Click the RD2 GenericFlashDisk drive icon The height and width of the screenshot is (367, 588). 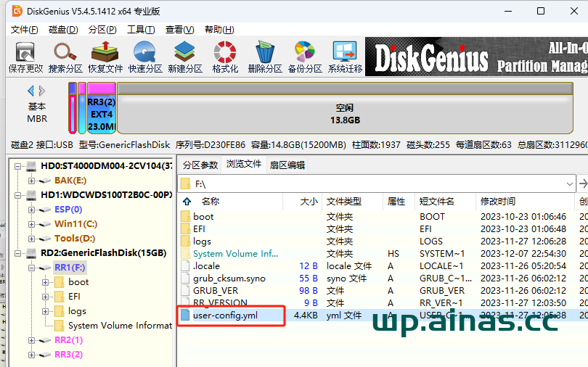click(31, 253)
